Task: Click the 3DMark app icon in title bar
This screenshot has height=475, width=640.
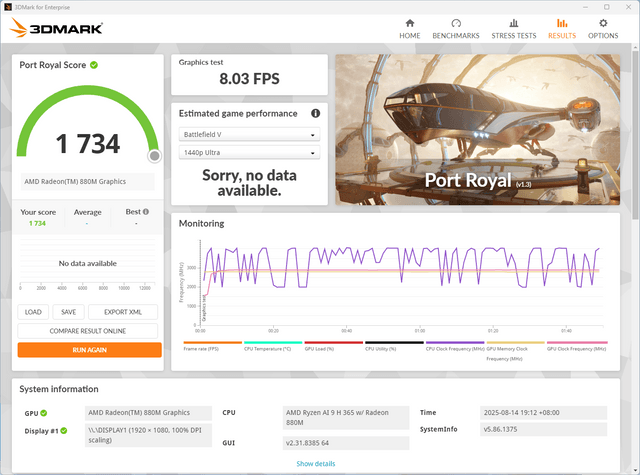Action: click(x=7, y=7)
